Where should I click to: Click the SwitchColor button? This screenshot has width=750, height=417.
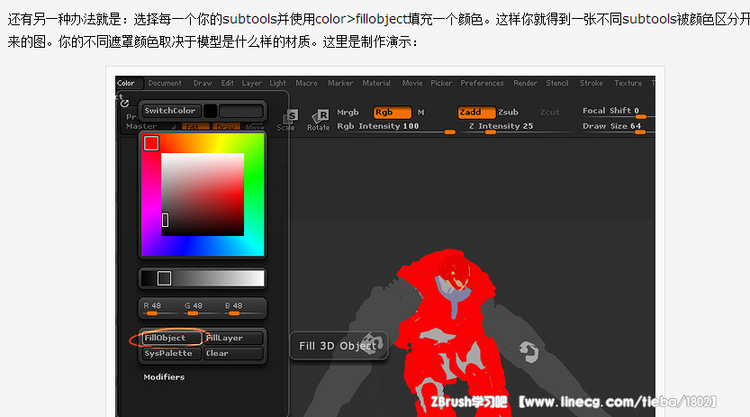coord(170,111)
